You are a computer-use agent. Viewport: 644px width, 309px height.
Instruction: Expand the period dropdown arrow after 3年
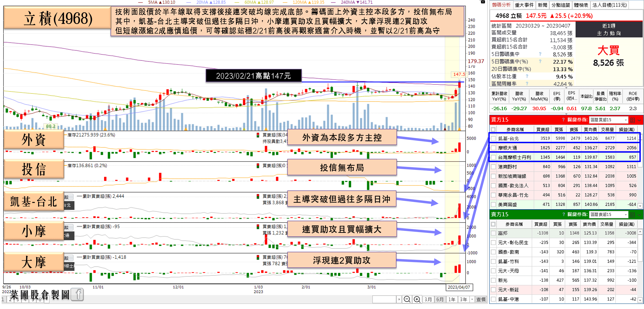pyautogui.click(x=472, y=299)
